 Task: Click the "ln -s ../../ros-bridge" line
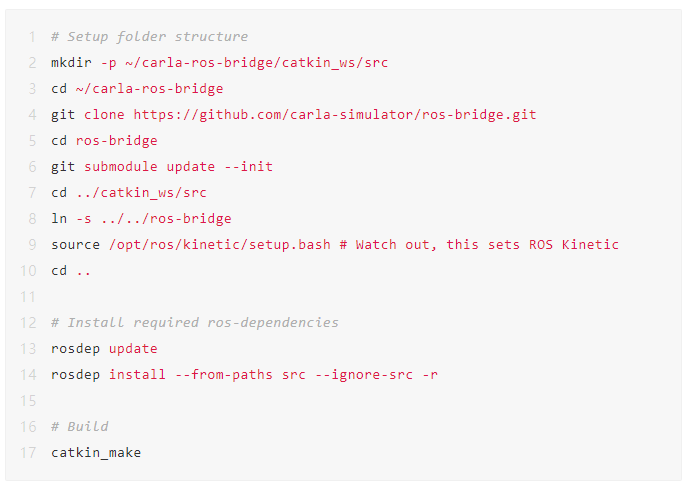pos(141,218)
